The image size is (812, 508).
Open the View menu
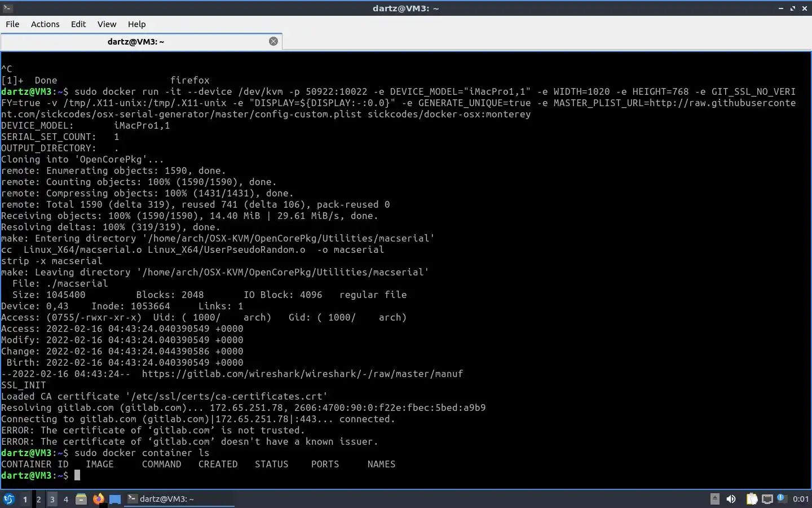click(x=107, y=24)
